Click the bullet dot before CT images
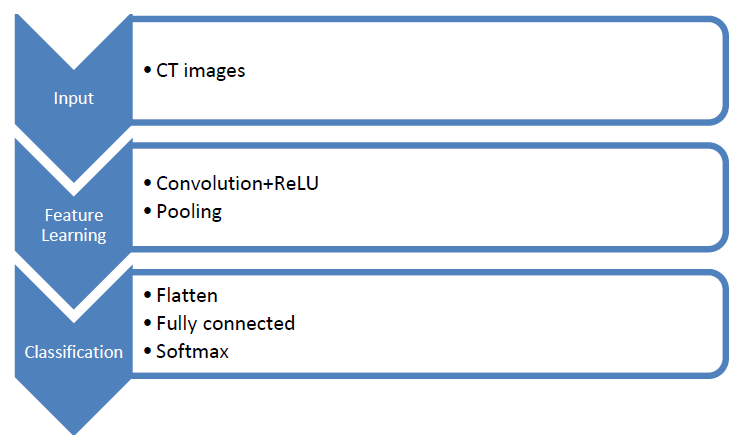This screenshot has width=742, height=435. click(148, 70)
